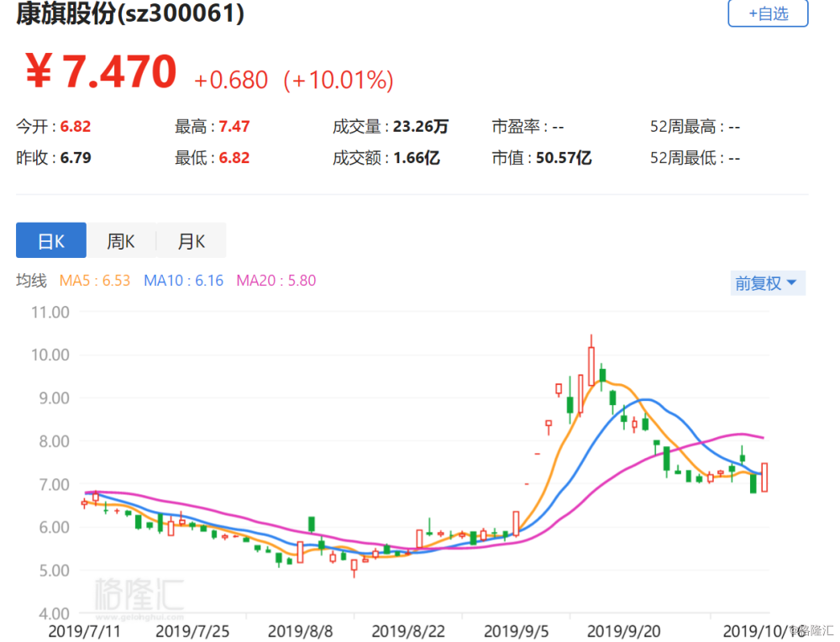This screenshot has height=642, width=840.
Task: Open the 前复权 adjustment dropdown
Action: 768,283
